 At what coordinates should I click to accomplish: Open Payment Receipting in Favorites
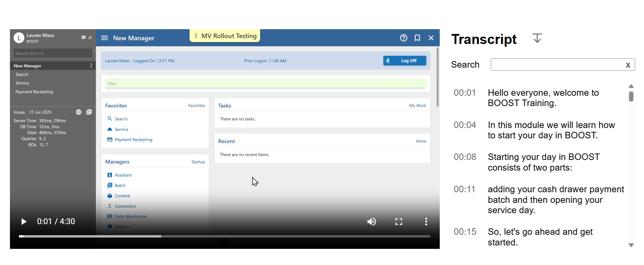133,140
